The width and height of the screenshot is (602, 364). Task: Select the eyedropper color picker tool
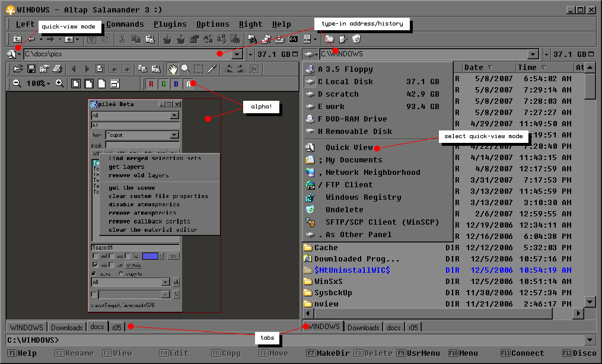(x=212, y=69)
